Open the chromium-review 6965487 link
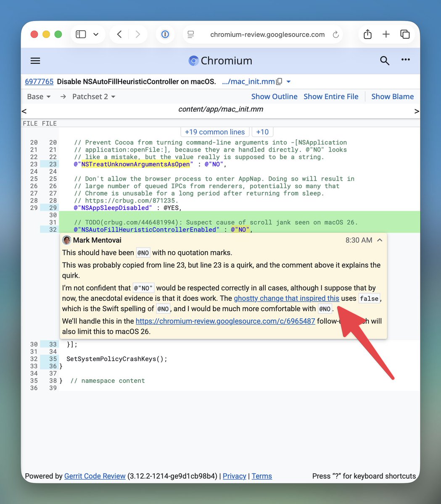The height and width of the screenshot is (504, 441). point(225,321)
